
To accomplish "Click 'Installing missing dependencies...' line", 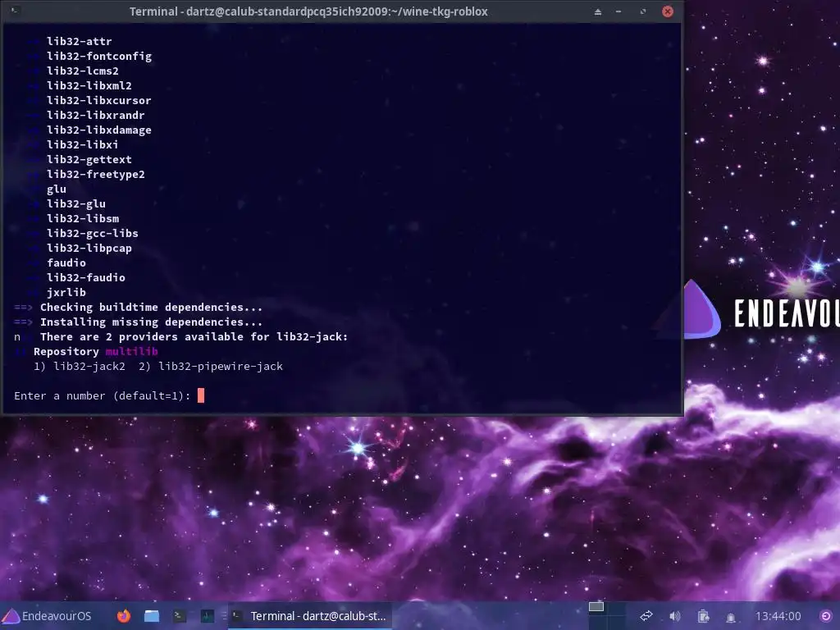I will (x=151, y=322).
